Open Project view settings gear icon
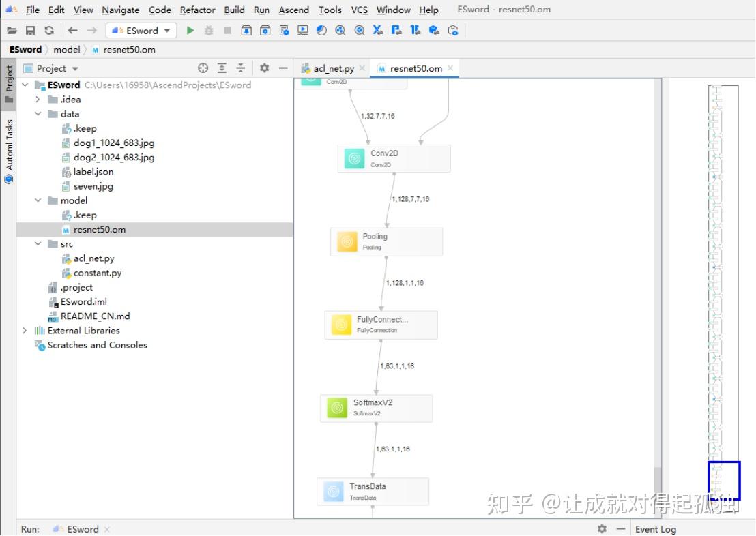 coord(264,68)
